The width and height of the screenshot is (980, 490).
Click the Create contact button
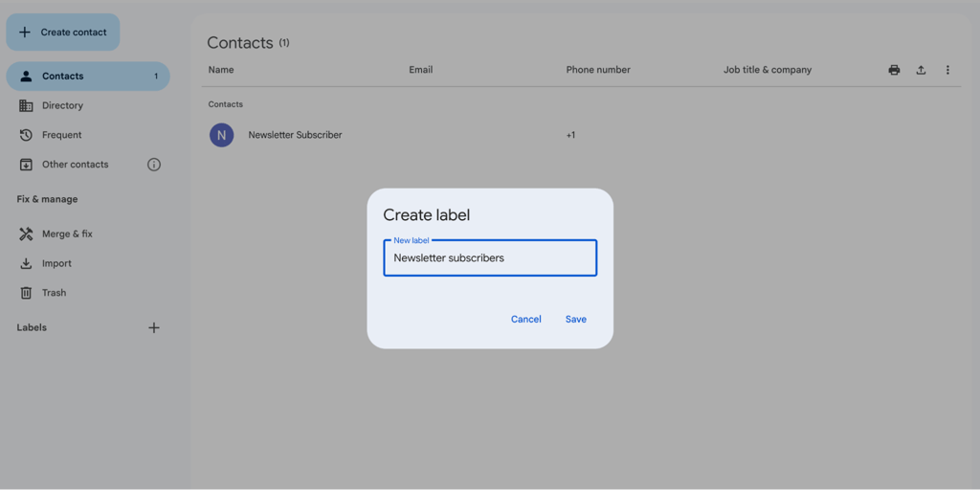pos(62,32)
